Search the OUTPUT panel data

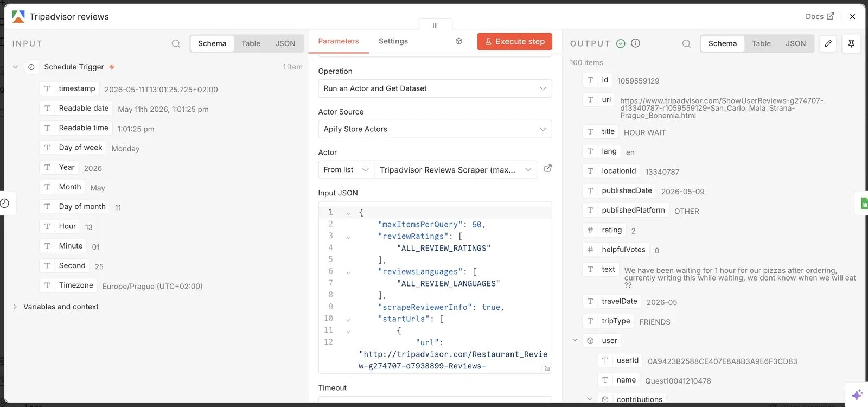coord(686,43)
